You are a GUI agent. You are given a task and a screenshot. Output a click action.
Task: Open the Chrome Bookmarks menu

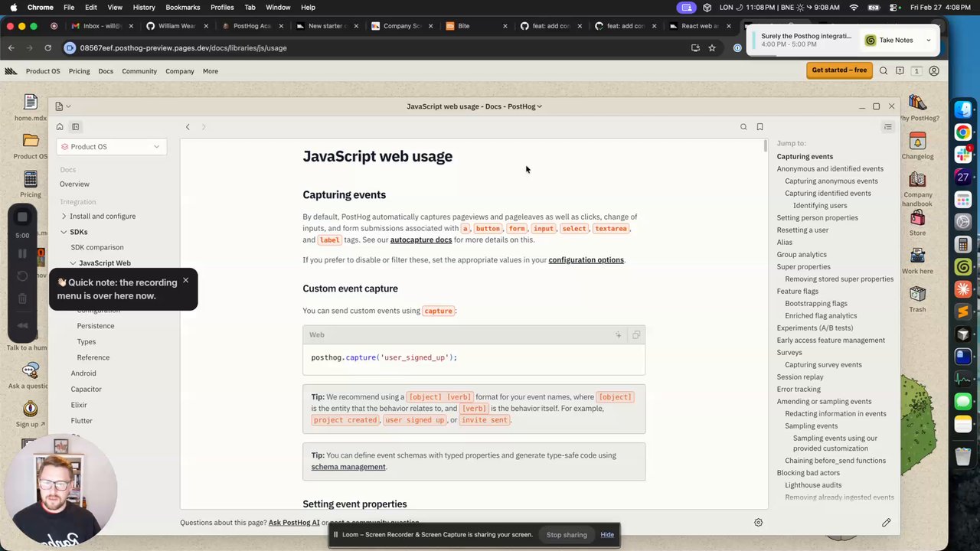click(x=183, y=7)
